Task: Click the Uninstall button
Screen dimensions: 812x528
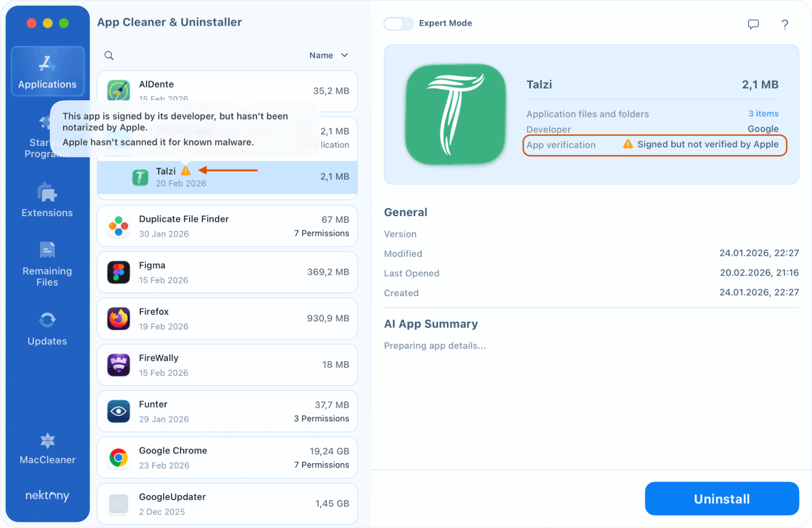Action: click(721, 499)
